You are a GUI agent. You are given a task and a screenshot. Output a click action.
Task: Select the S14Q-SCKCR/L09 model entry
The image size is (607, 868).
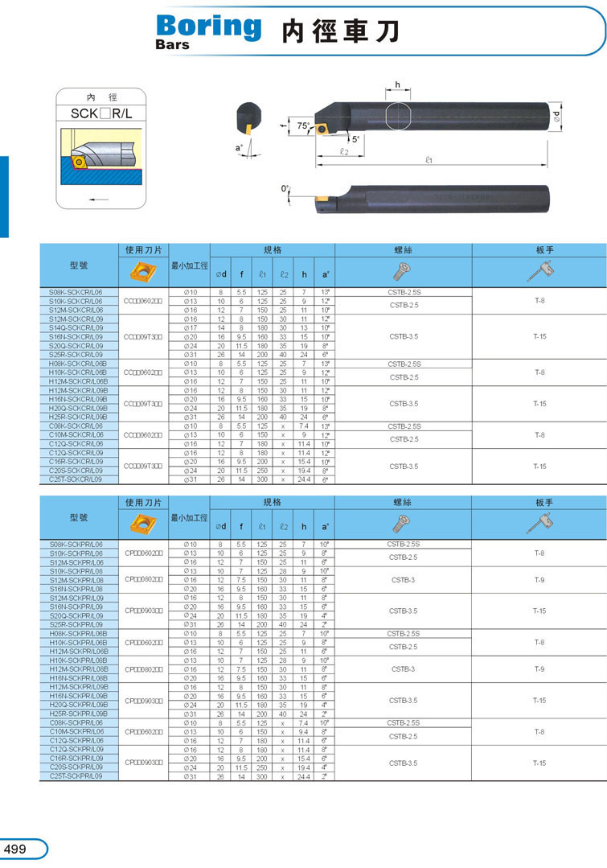(77, 327)
